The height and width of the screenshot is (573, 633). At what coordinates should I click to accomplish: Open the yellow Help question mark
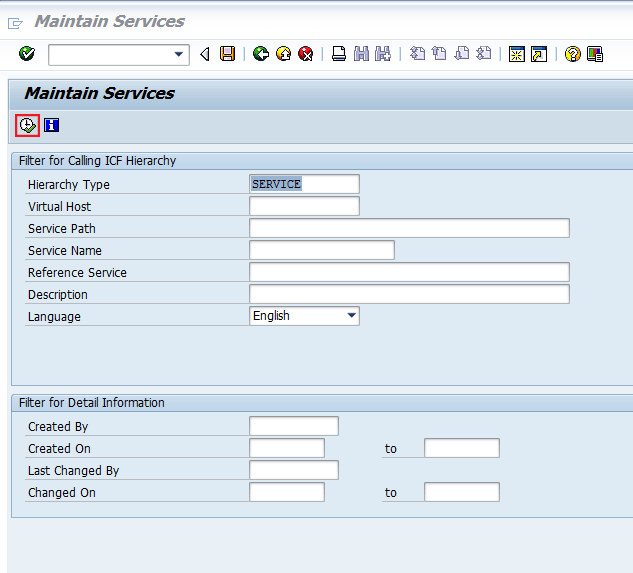(x=572, y=54)
